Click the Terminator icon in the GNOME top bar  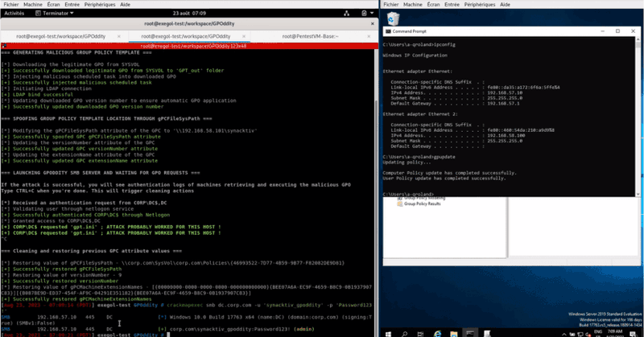(38, 13)
